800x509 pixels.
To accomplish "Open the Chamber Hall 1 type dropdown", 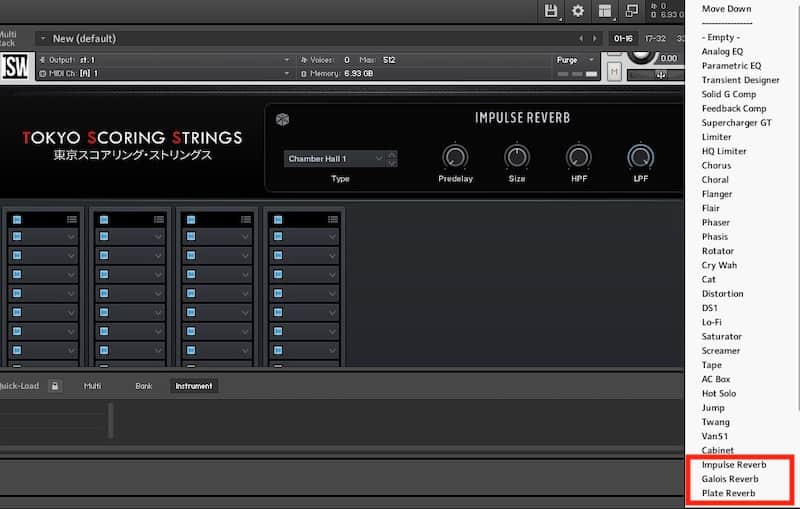I will 335,159.
